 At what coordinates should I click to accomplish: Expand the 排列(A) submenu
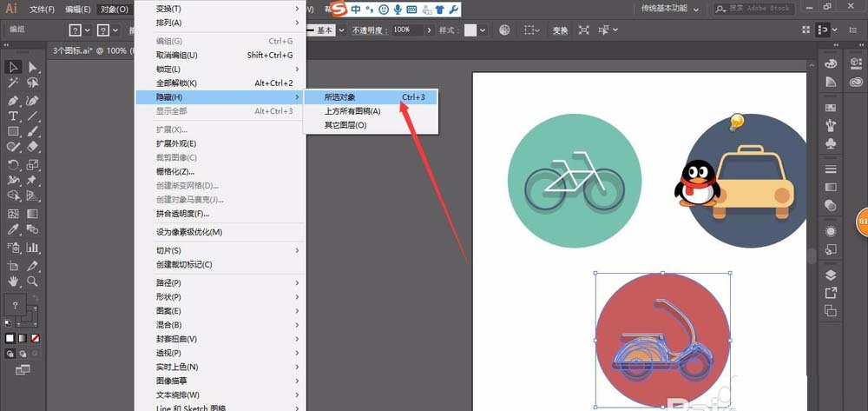pyautogui.click(x=220, y=23)
